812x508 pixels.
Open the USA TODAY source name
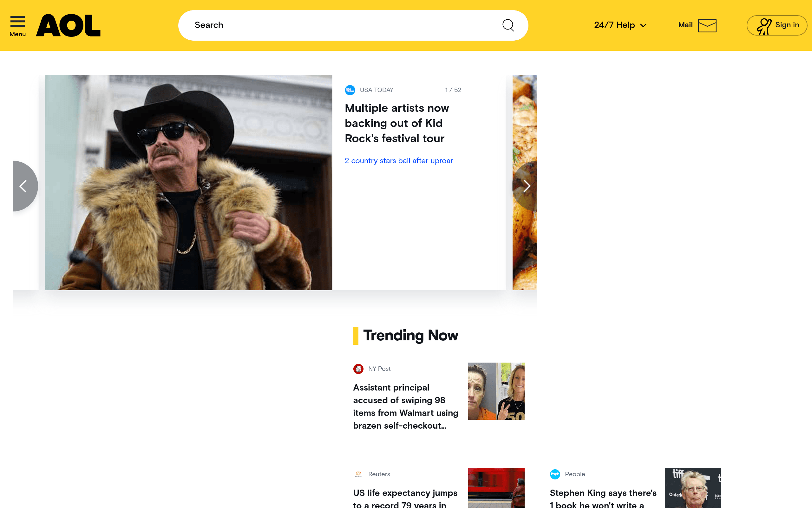pos(377,90)
